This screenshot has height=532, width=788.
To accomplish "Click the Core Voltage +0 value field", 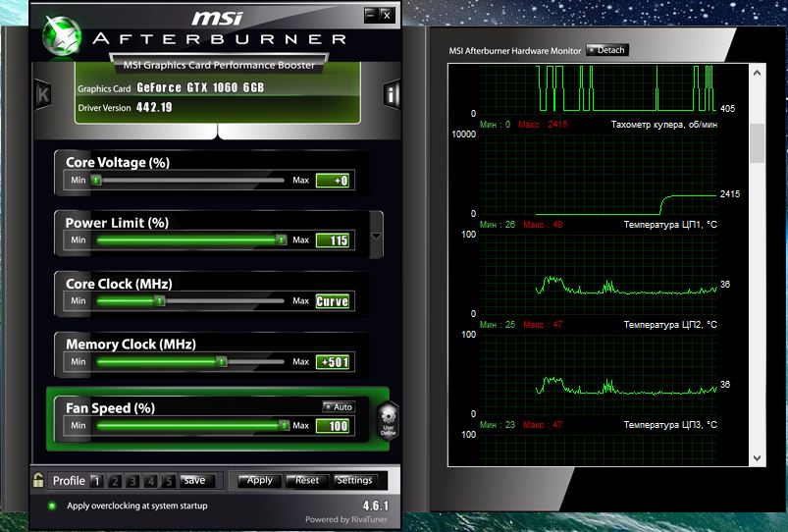I will [335, 181].
